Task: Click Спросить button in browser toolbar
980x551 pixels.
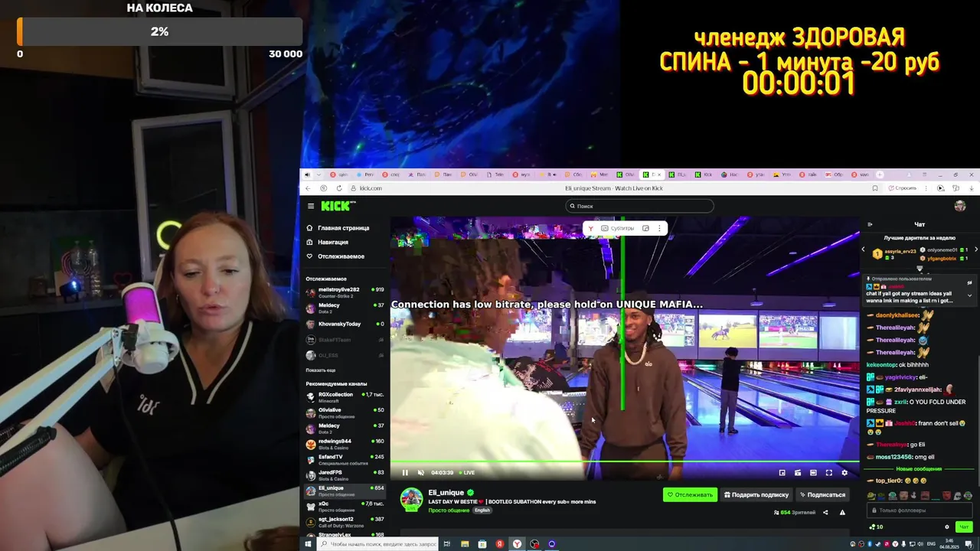Action: click(x=903, y=188)
